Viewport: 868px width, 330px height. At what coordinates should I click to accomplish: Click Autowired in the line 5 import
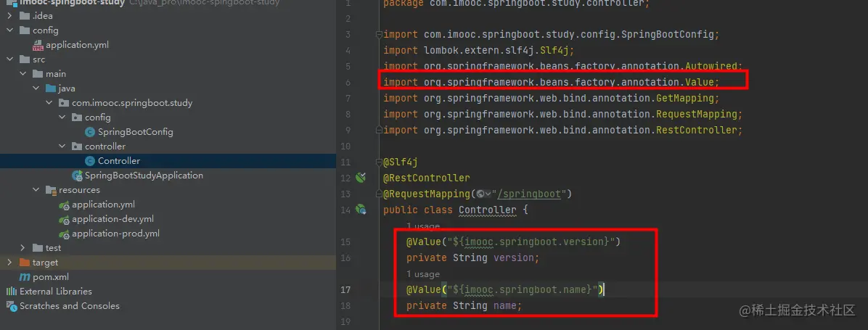coord(711,66)
